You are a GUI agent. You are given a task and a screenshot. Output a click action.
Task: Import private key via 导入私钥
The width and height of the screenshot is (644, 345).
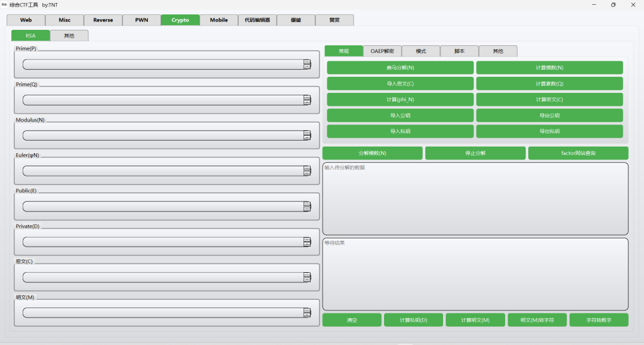click(400, 131)
